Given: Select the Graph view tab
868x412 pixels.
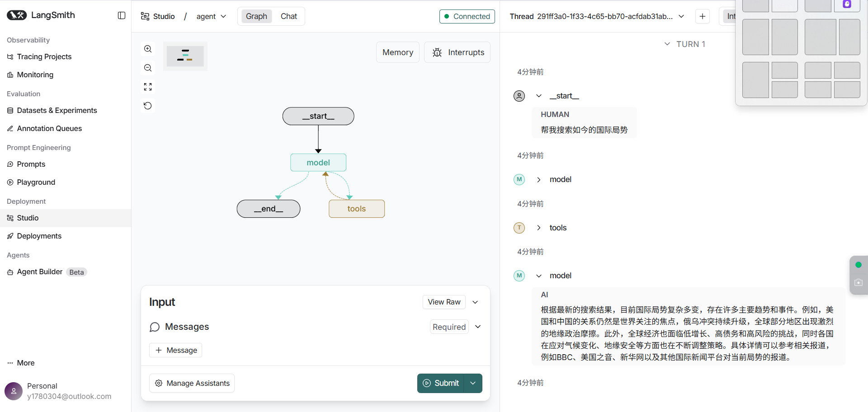Looking at the screenshot, I should (256, 16).
